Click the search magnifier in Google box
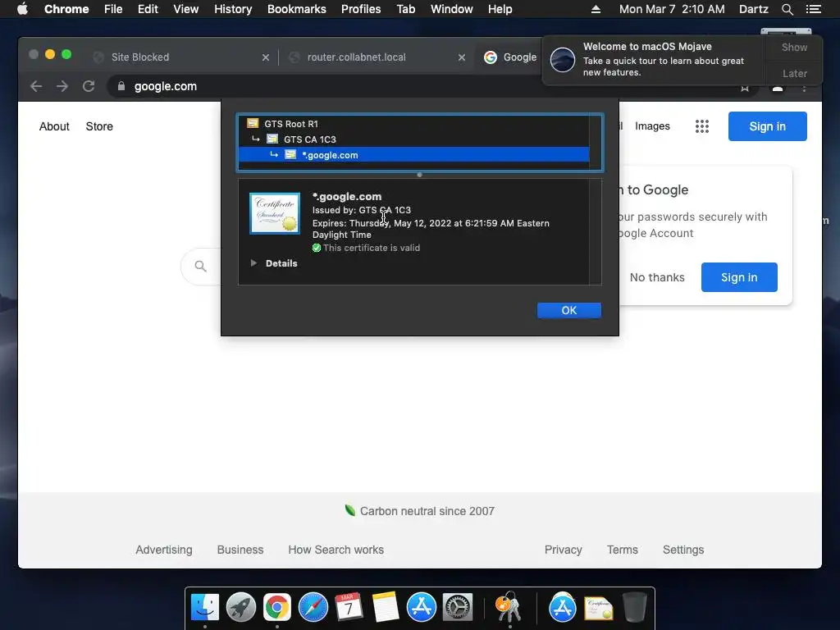The image size is (840, 630). click(200, 267)
